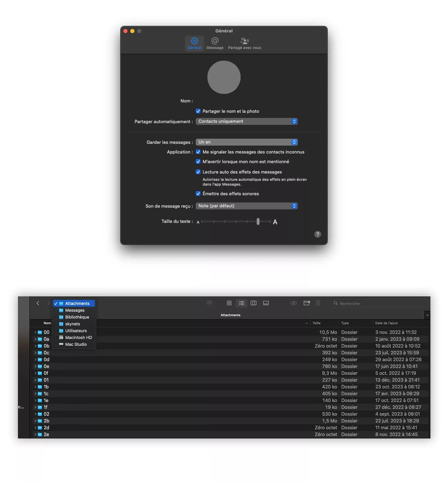Image resolution: width=448 pixels, height=483 pixels.
Task: Click the new folder toolbar icon
Action: (x=307, y=303)
